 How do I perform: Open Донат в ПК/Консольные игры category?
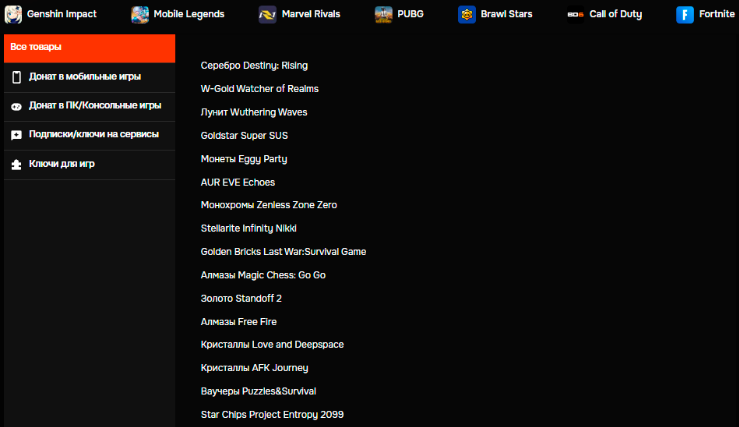tap(90, 107)
